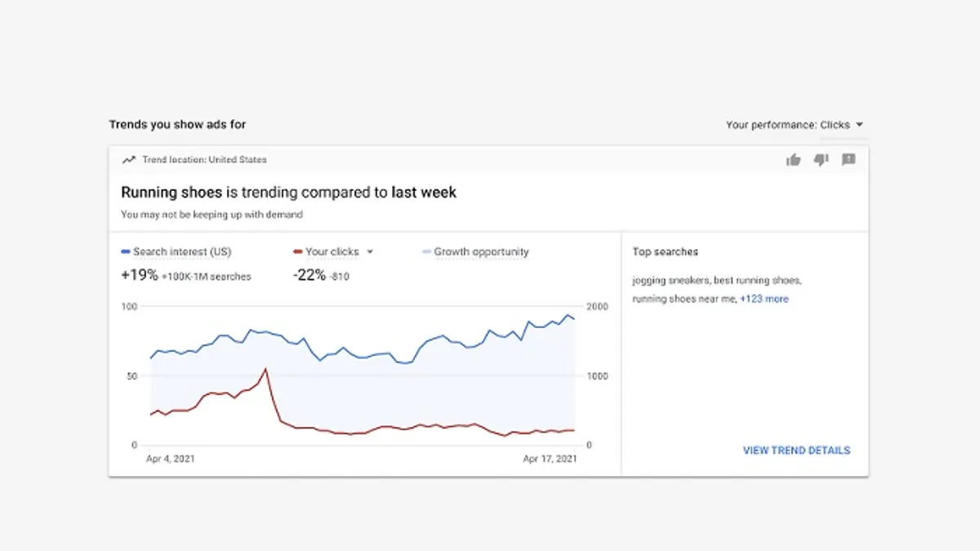
Task: Expand the Your clicks metric dropdown arrow
Action: (370, 252)
